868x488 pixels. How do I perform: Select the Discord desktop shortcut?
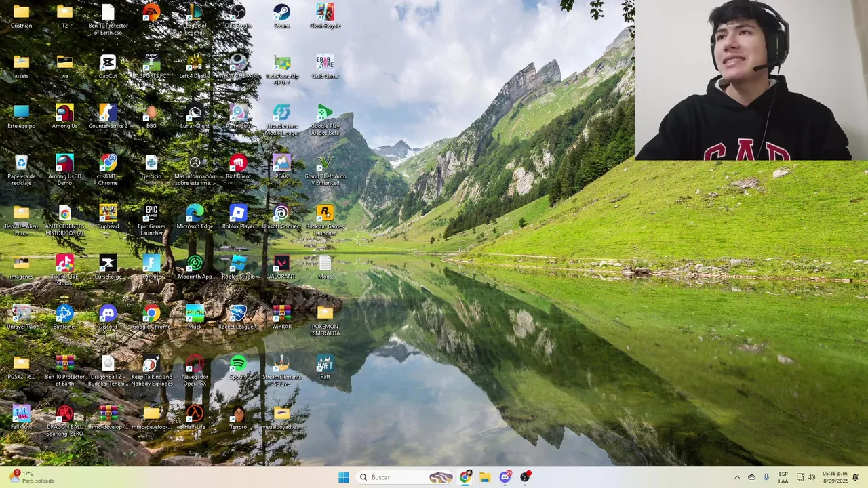(x=108, y=317)
